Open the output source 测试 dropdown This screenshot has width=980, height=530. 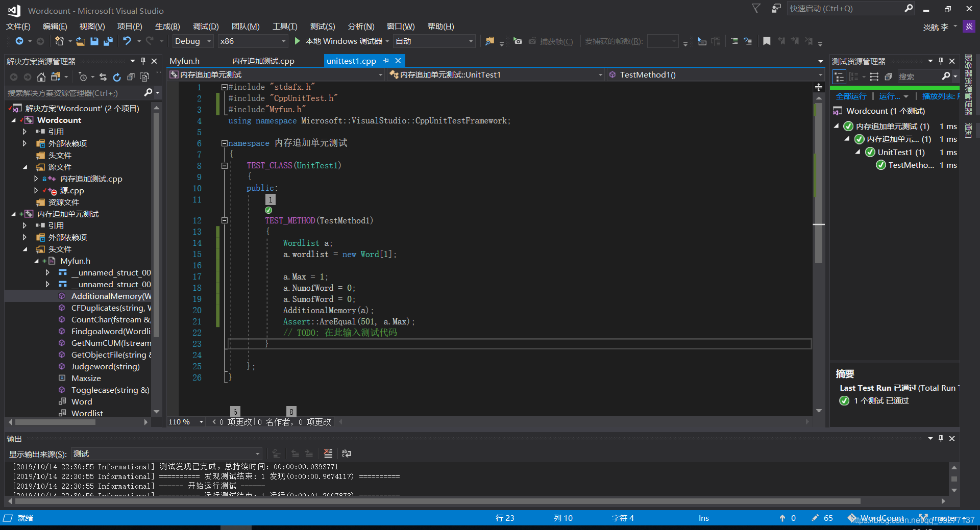tap(166, 454)
